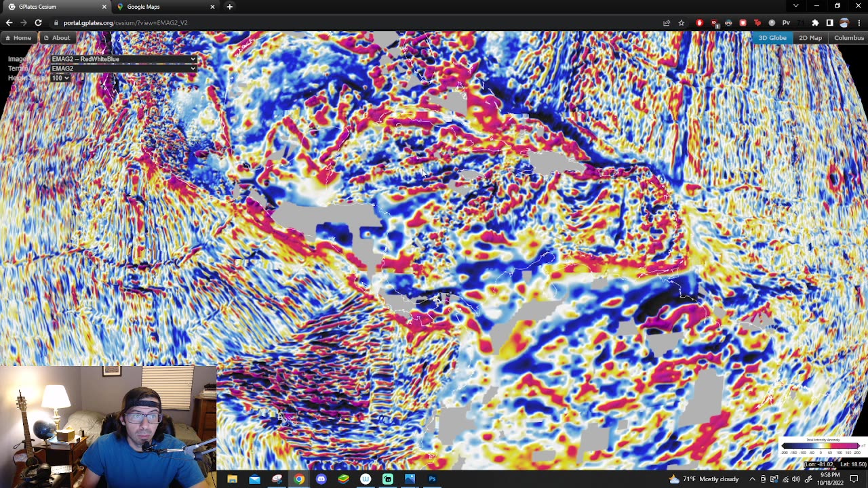The image size is (868, 488).
Task: Open the Height Scalar 100 dropdown
Action: (x=60, y=78)
